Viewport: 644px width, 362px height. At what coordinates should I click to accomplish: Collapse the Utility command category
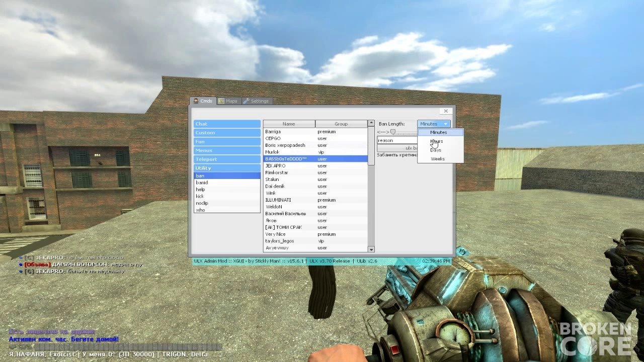227,168
